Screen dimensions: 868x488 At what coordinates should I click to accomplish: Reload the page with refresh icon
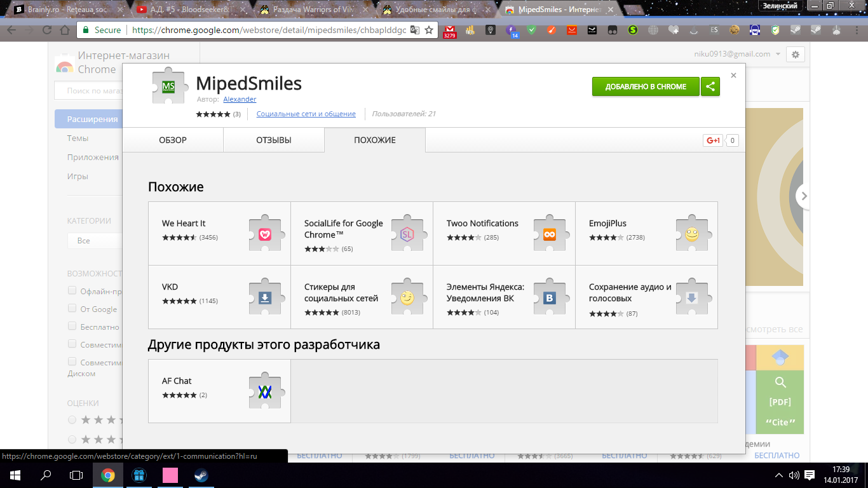pos(46,30)
